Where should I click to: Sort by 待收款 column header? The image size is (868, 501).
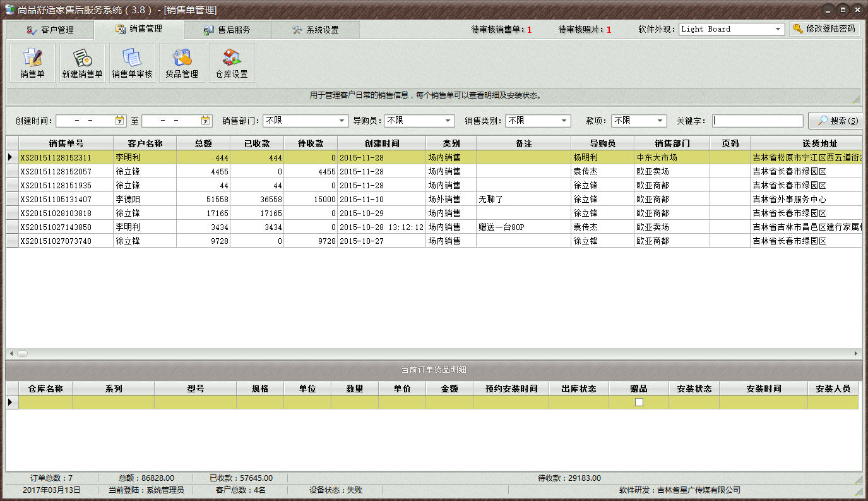pyautogui.click(x=311, y=143)
